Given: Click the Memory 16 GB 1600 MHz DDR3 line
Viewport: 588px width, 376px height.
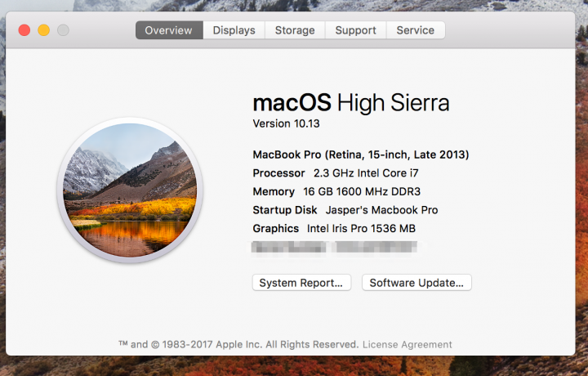Looking at the screenshot, I should point(336,191).
